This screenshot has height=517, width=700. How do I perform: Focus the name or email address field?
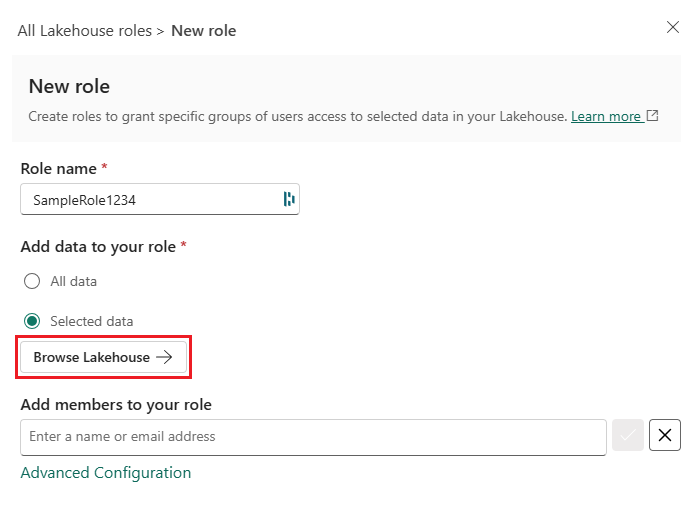pyautogui.click(x=313, y=436)
